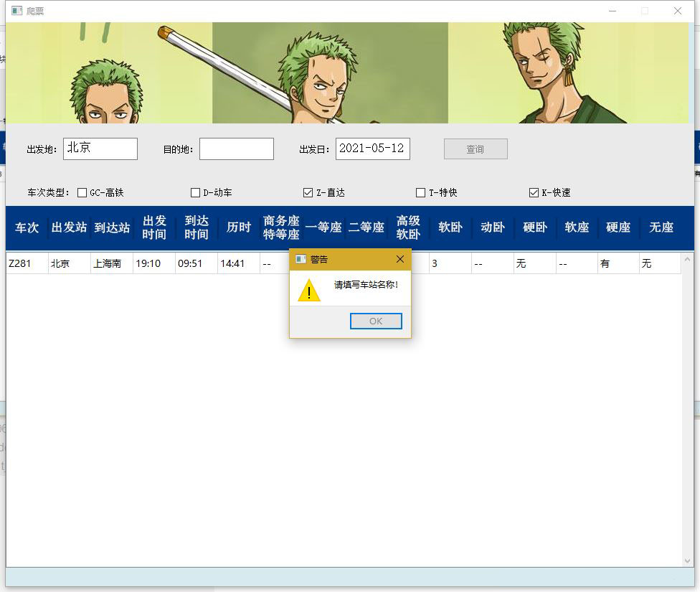Click the table scrollbar down arrow

tap(688, 560)
